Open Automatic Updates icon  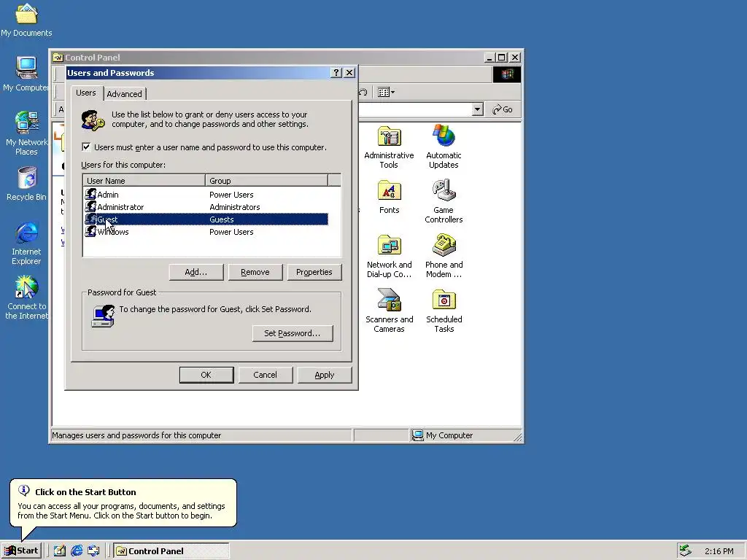(x=444, y=147)
